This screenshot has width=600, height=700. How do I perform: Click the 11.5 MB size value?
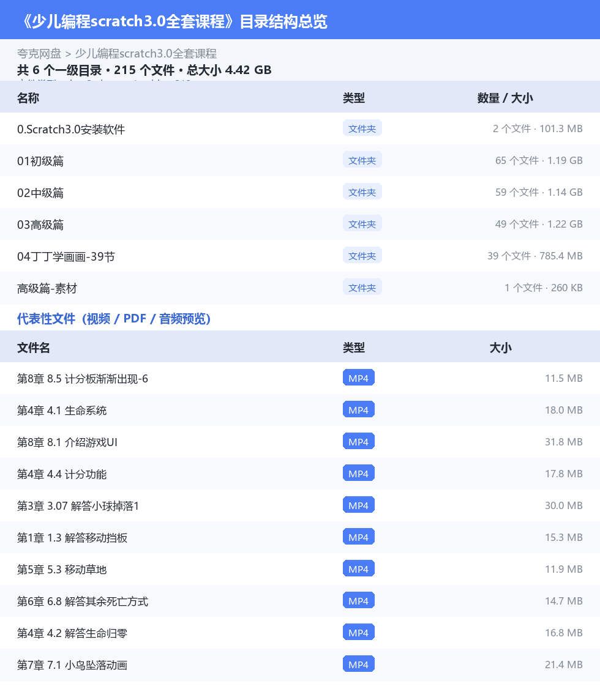pyautogui.click(x=564, y=378)
